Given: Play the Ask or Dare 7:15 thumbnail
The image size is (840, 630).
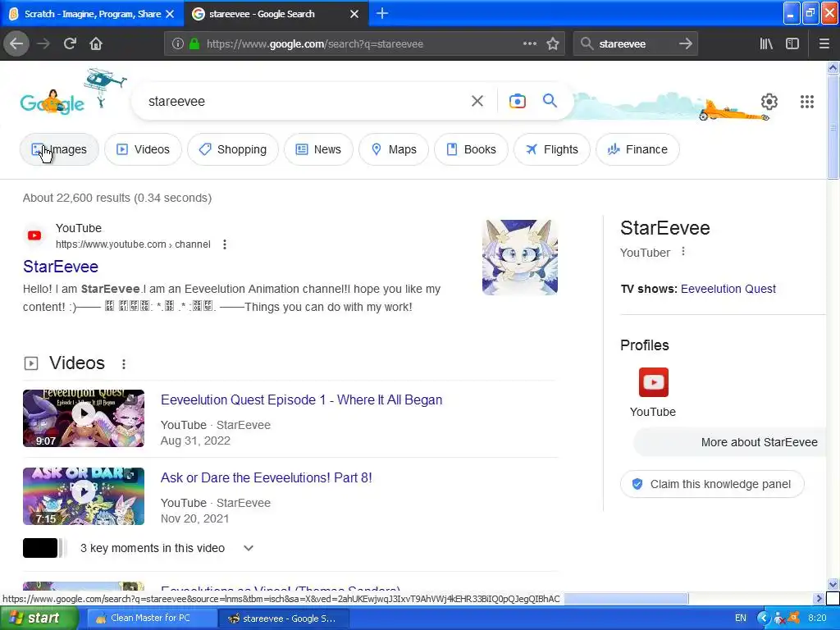Looking at the screenshot, I should [84, 496].
